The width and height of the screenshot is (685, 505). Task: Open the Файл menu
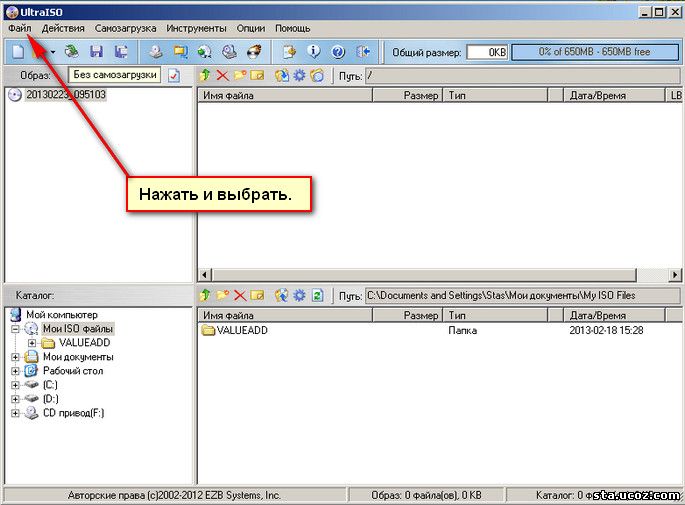(x=18, y=28)
